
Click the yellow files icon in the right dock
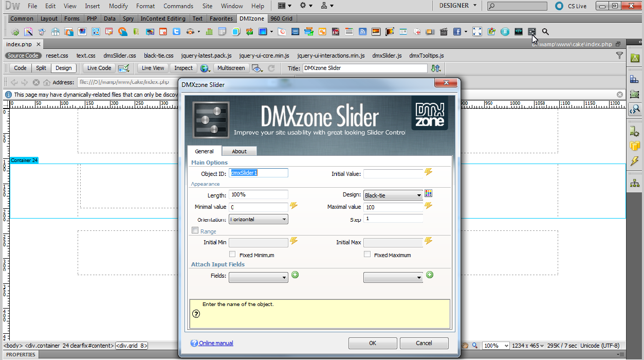point(635,146)
